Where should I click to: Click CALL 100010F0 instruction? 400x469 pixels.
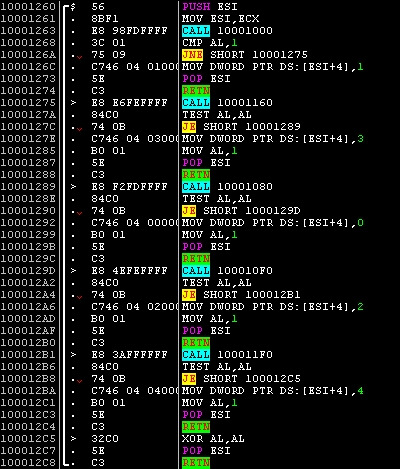click(227, 270)
